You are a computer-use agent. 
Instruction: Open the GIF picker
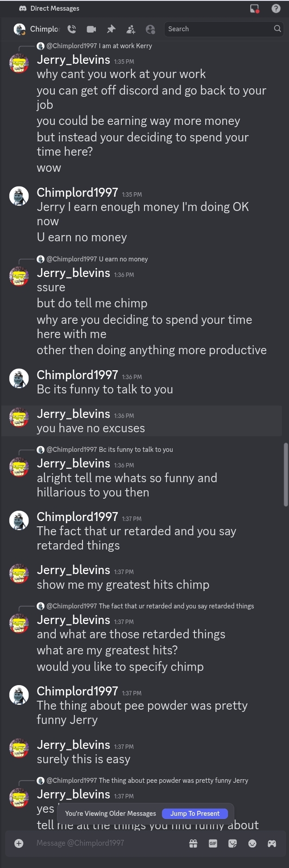click(213, 843)
